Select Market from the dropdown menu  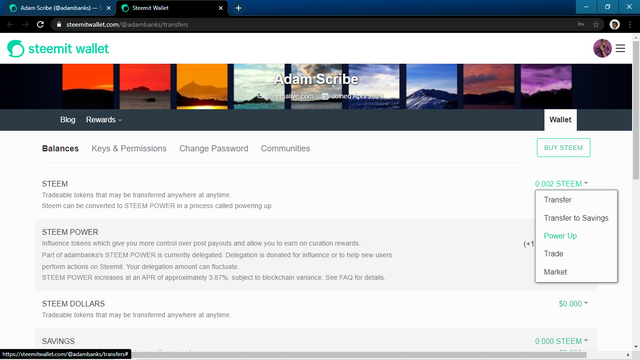(x=555, y=272)
